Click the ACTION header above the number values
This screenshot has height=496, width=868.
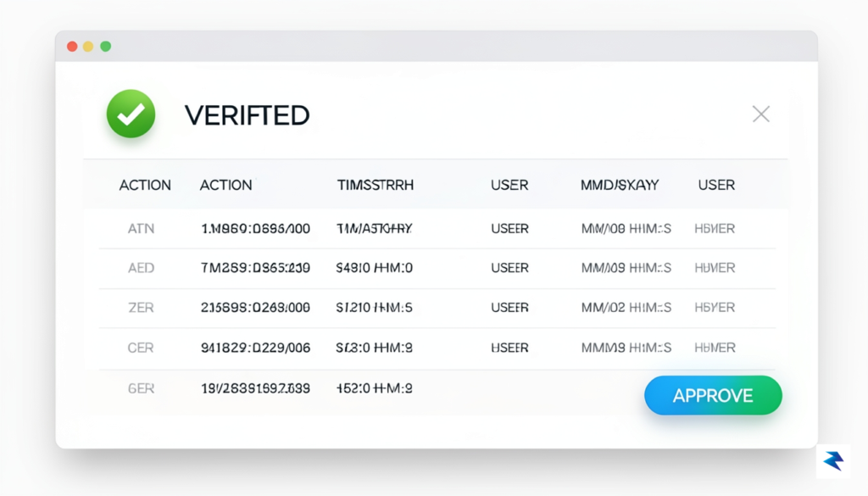pyautogui.click(x=225, y=185)
